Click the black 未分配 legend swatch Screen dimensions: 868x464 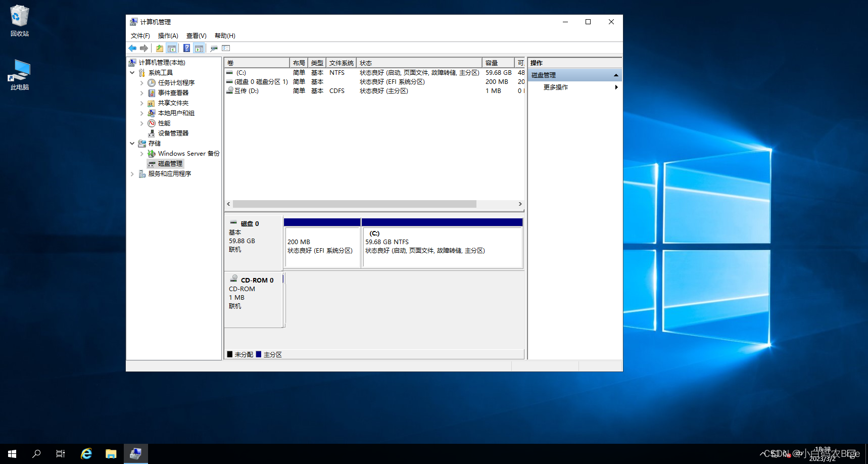(x=230, y=354)
